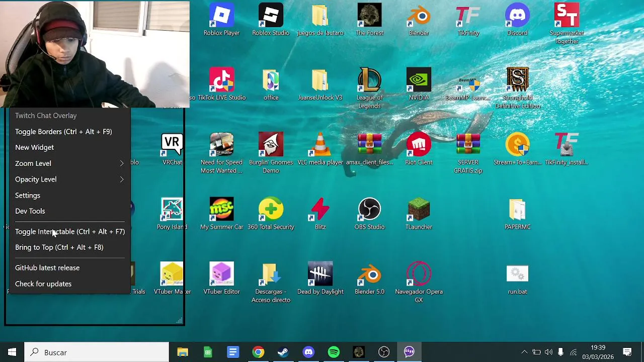Open the volume control in tray
This screenshot has width=644, height=362.
pyautogui.click(x=548, y=352)
